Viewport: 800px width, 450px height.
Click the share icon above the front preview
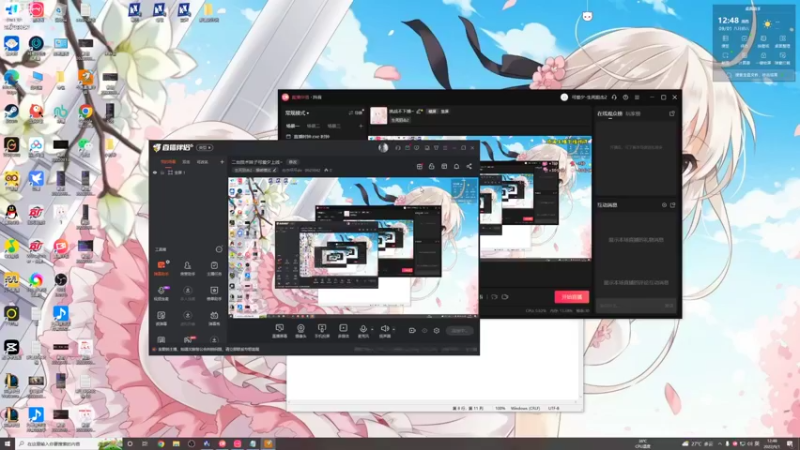pyautogui.click(x=469, y=166)
